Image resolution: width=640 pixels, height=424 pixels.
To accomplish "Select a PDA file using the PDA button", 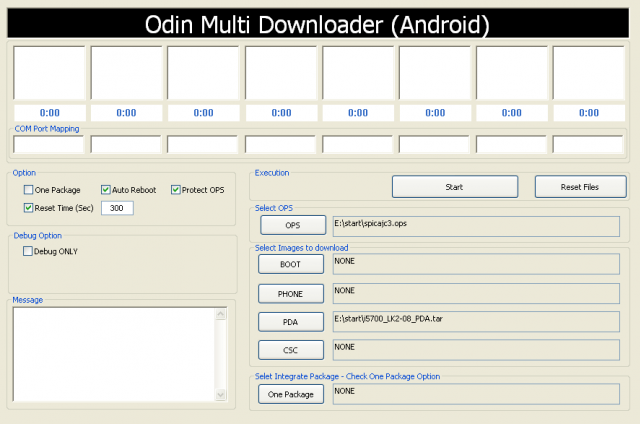I will (x=291, y=322).
